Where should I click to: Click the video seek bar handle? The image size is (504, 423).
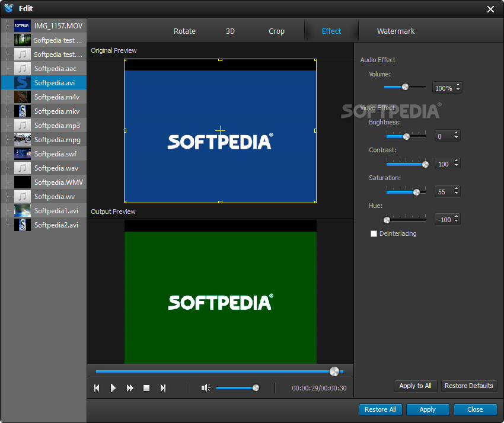pyautogui.click(x=334, y=371)
